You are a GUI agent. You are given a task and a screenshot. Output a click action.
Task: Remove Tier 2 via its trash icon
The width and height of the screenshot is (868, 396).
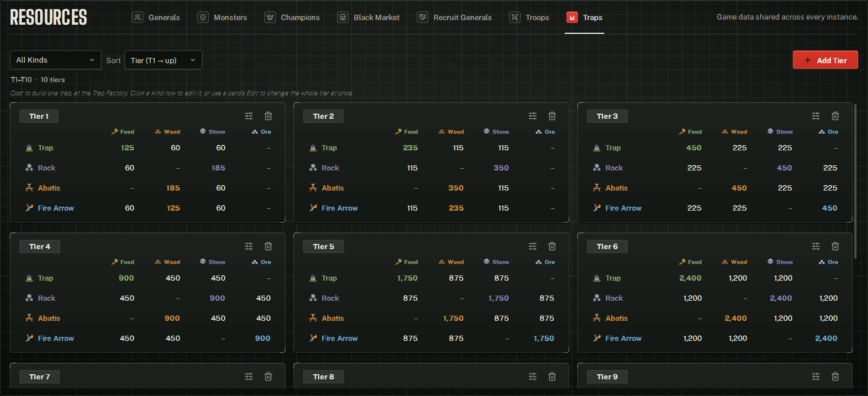(552, 116)
